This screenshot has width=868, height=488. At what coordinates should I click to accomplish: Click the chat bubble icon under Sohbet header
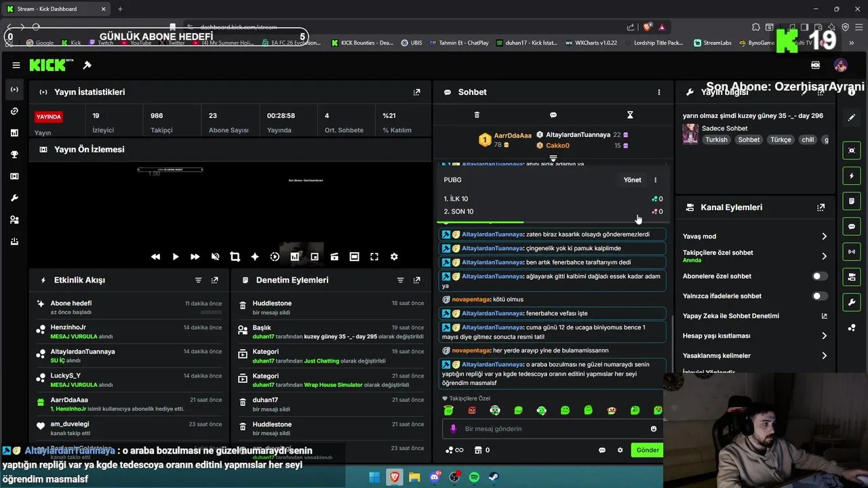click(553, 115)
